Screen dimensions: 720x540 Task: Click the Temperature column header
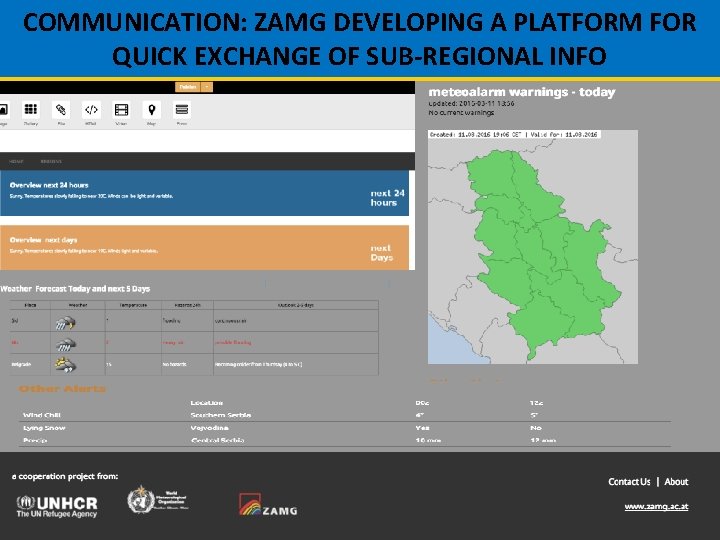[133, 305]
